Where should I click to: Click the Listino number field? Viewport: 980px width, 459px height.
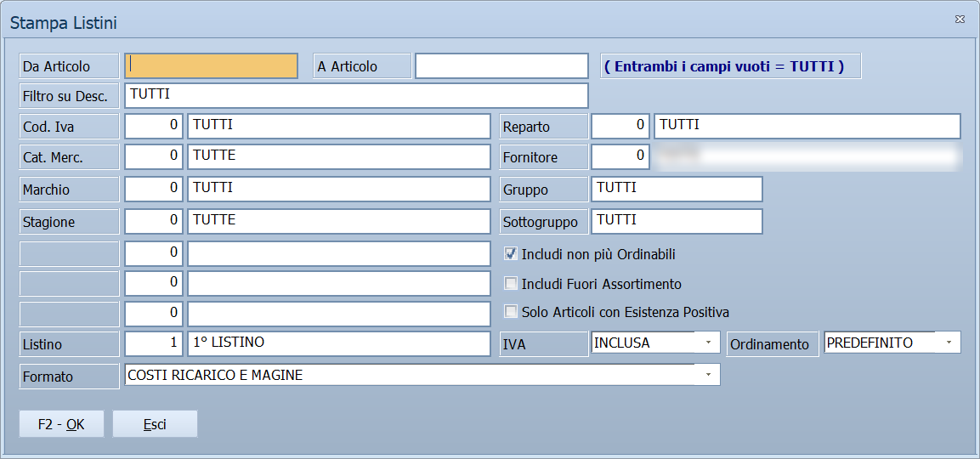(154, 343)
